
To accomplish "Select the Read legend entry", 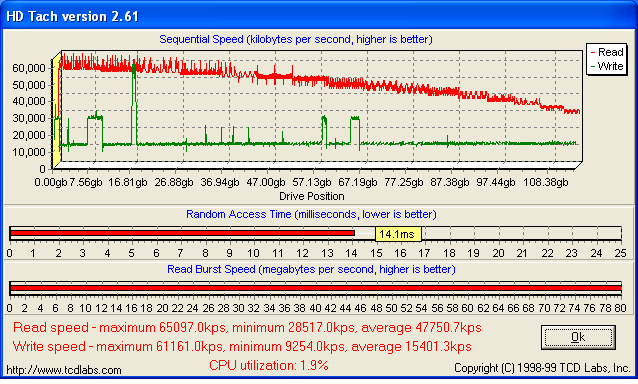I will [x=607, y=52].
